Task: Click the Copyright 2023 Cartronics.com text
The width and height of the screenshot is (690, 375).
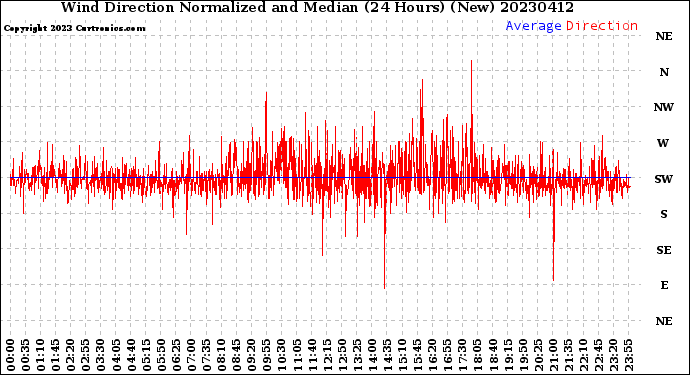Action: [74, 28]
